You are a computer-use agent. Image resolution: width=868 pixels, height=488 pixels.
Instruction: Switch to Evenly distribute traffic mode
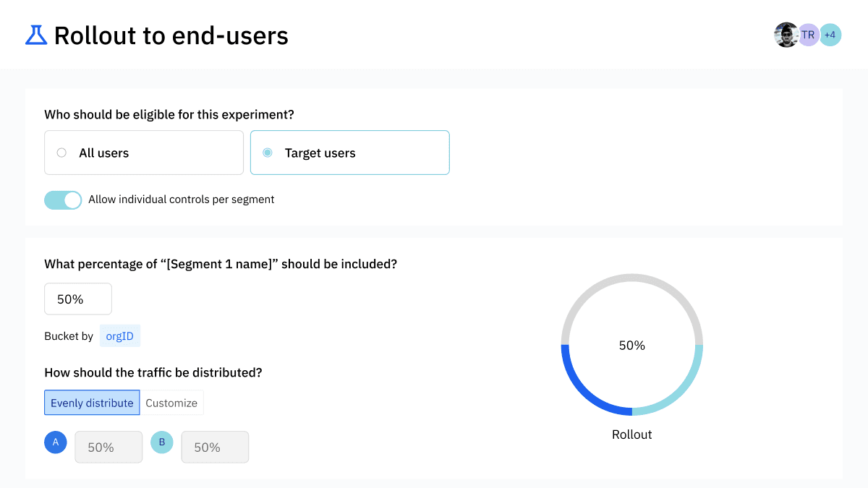pyautogui.click(x=92, y=403)
